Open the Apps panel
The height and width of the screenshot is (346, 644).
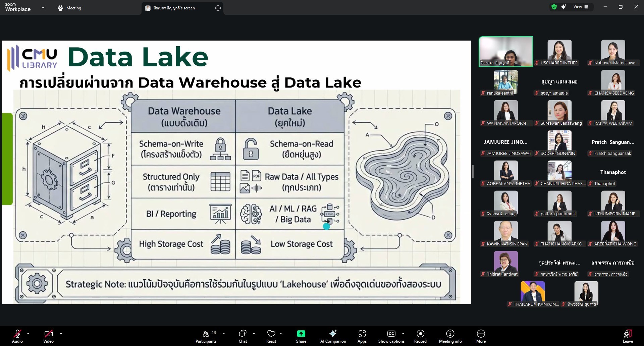coord(362,336)
